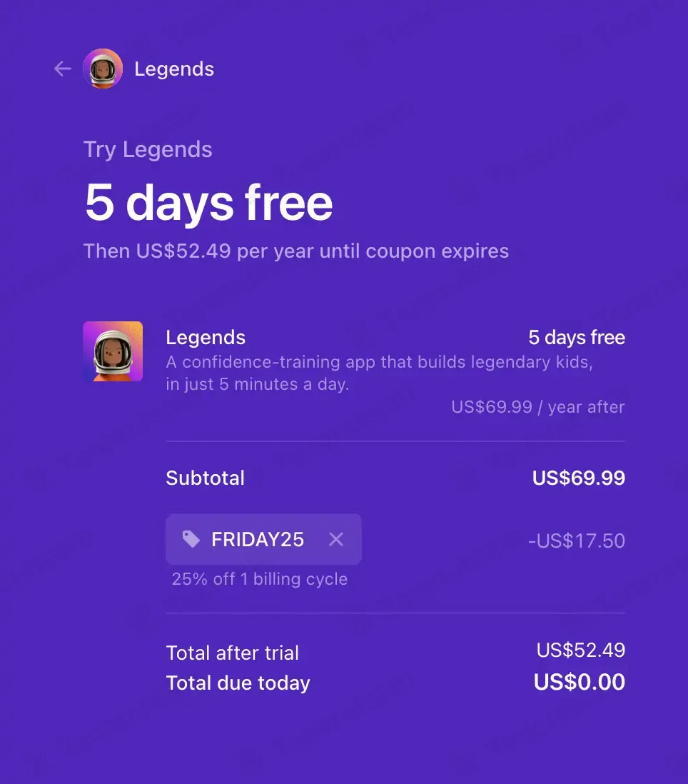The width and height of the screenshot is (688, 784).
Task: Click the US$69.99 subtotal amount
Action: (x=579, y=478)
